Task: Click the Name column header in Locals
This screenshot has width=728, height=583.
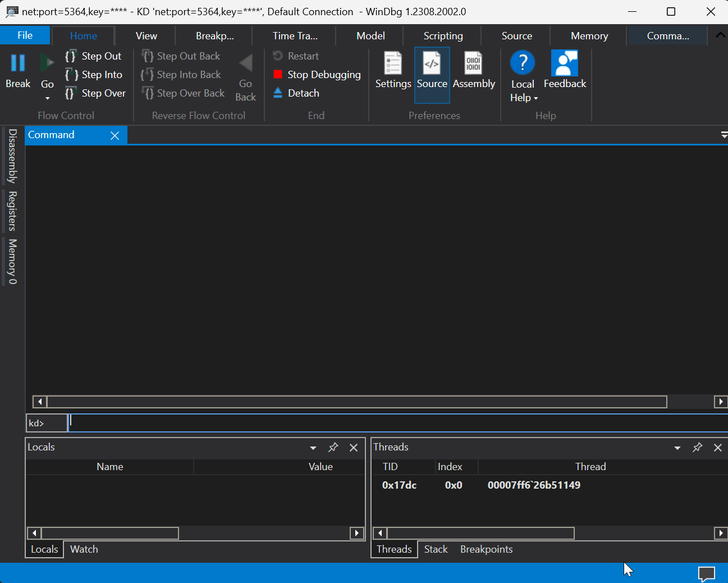Action: [x=110, y=467]
